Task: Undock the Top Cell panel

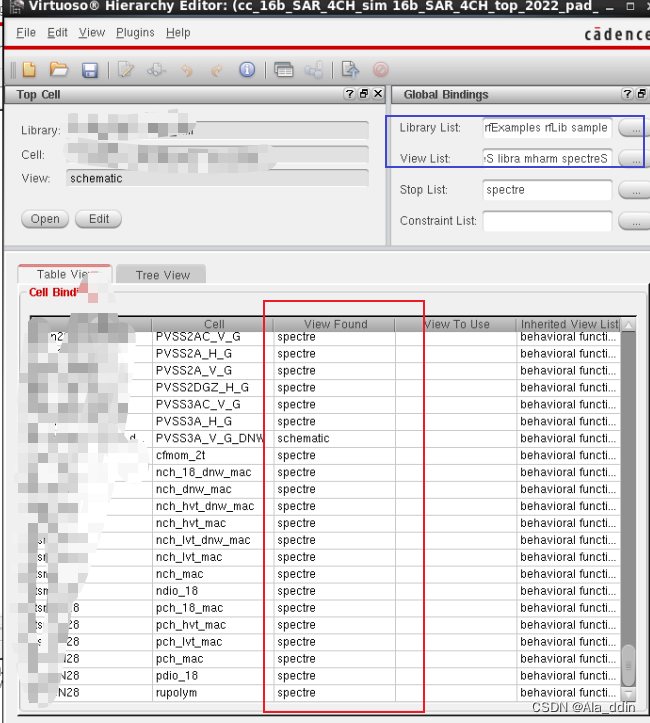Action: coord(364,94)
